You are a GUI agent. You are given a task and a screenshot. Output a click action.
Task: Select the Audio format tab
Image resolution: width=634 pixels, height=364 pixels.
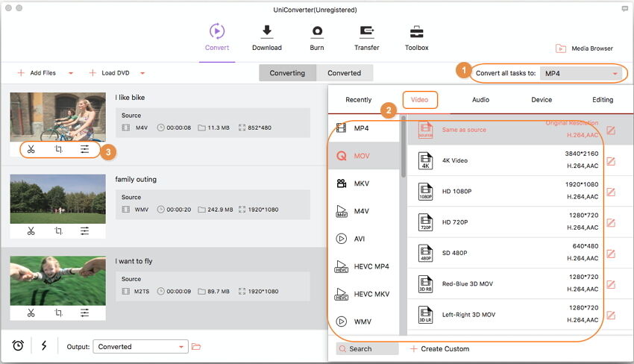point(480,99)
